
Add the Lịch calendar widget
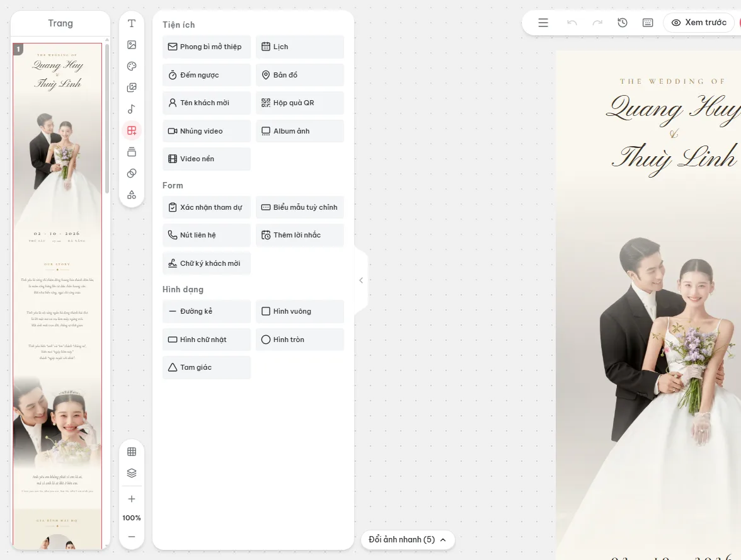pos(300,47)
